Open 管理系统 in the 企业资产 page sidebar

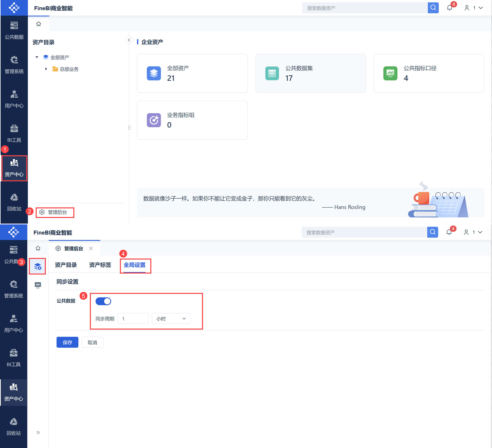click(14, 65)
